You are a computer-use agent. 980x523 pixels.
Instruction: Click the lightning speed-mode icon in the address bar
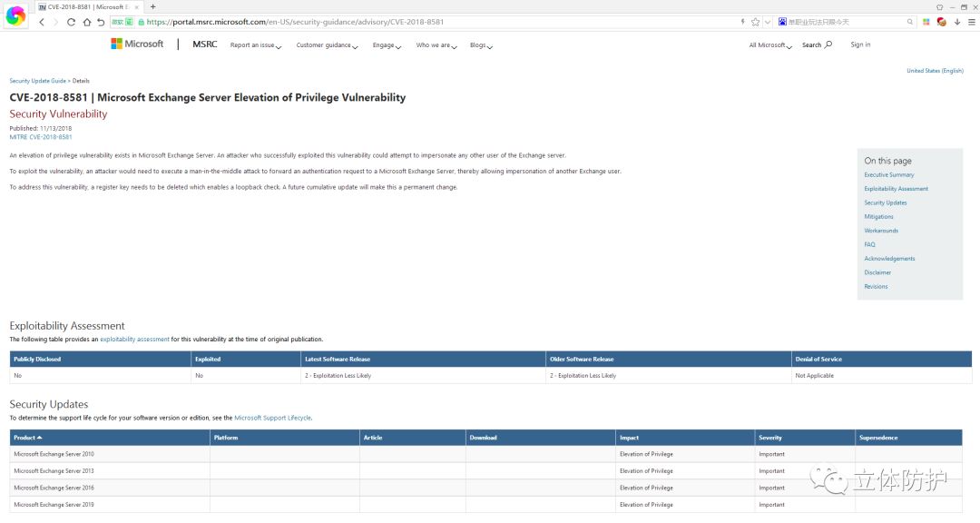tap(742, 22)
